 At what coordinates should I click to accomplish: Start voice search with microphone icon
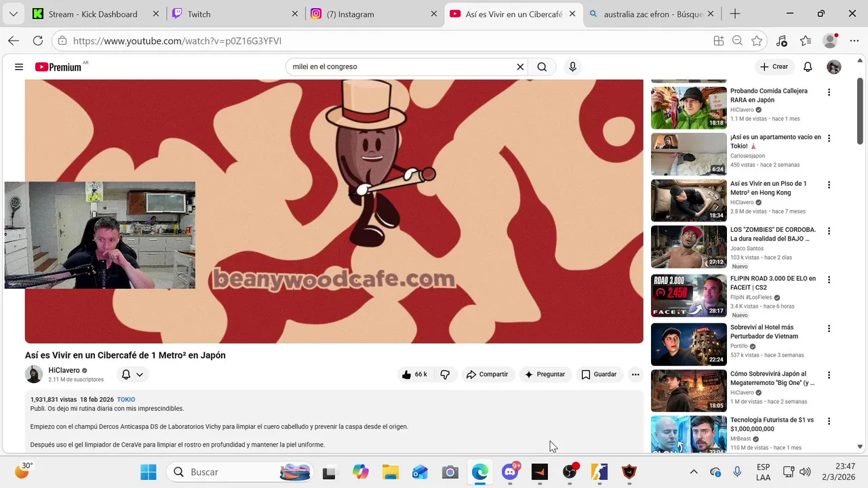click(x=572, y=66)
